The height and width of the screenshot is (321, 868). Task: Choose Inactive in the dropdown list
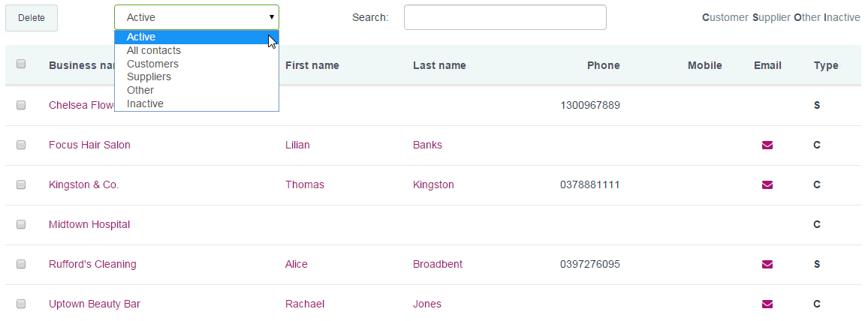pyautogui.click(x=145, y=103)
